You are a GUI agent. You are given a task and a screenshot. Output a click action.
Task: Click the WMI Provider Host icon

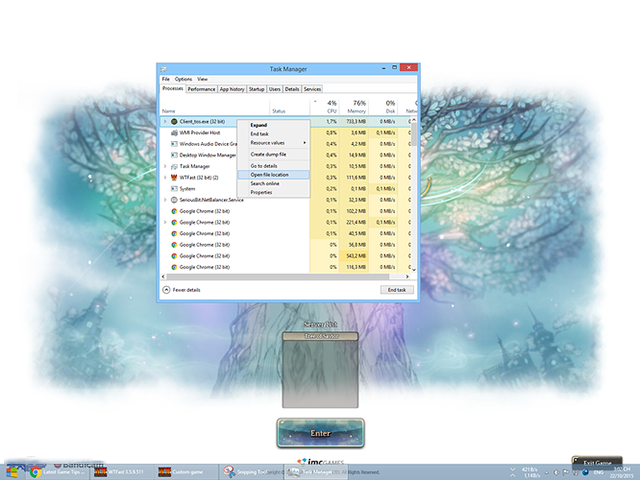click(173, 132)
